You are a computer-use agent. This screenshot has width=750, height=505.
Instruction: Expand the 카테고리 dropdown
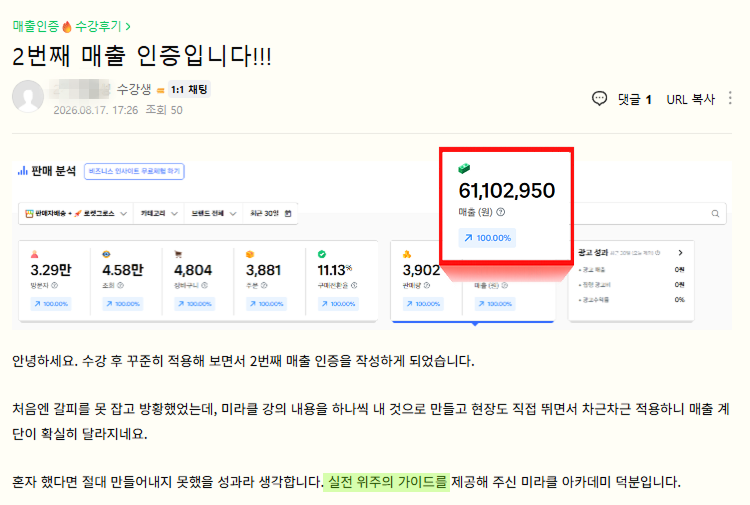pyautogui.click(x=159, y=213)
